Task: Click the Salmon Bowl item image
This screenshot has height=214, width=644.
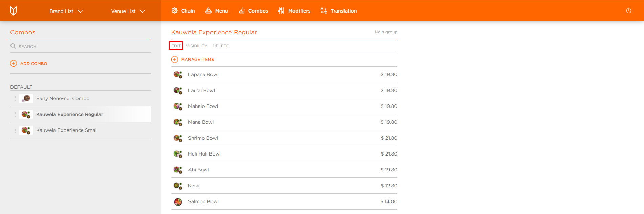Action: point(178,202)
